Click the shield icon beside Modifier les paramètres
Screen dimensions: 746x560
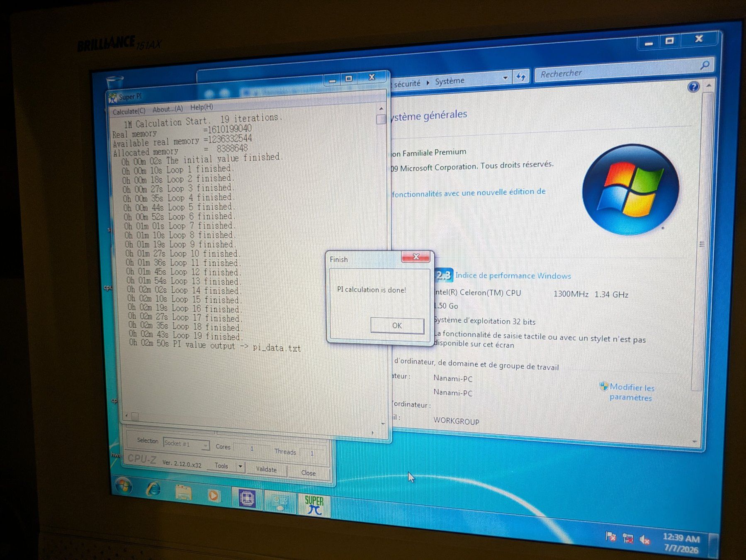tap(604, 387)
